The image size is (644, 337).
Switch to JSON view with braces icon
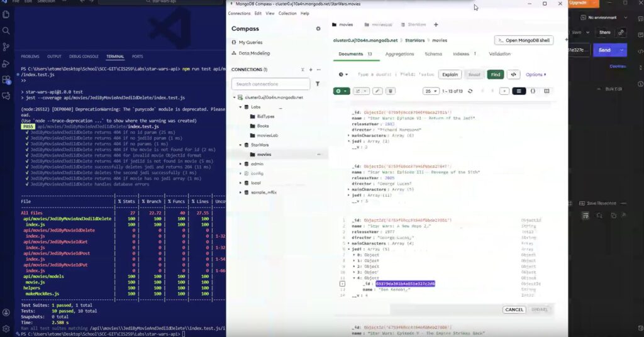[x=533, y=91]
